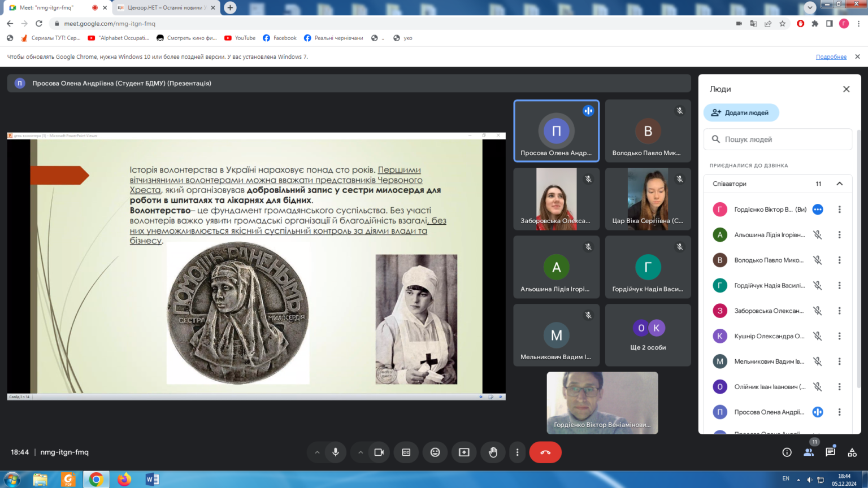The height and width of the screenshot is (488, 868).
Task: Click the Present now screen-share icon
Action: (464, 452)
